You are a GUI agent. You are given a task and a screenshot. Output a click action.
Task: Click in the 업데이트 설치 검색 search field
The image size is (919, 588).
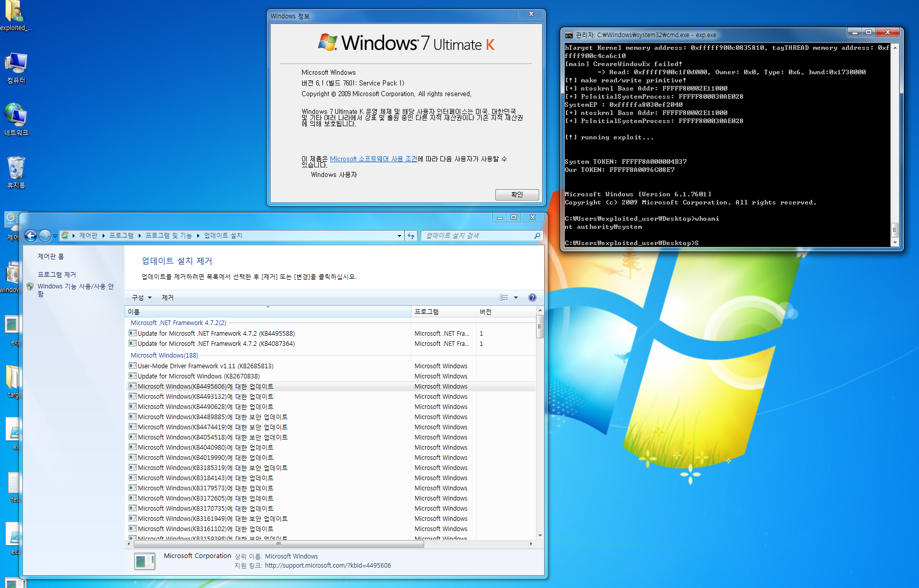pos(478,236)
